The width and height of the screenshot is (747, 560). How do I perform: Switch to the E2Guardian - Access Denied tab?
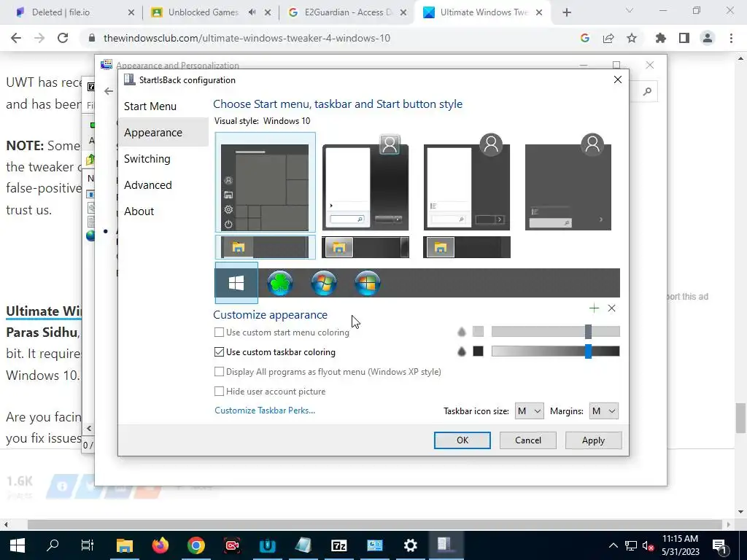click(348, 12)
